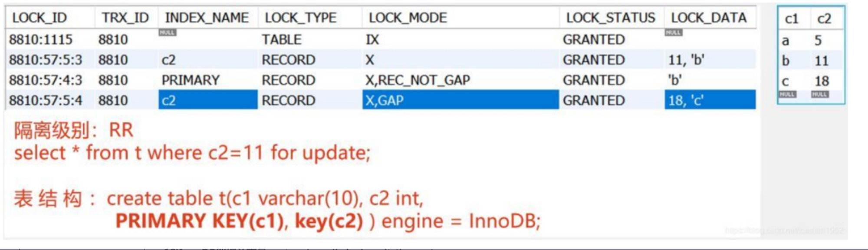Click the PRIMARY index name cell
868x250 pixels.
coord(191,80)
